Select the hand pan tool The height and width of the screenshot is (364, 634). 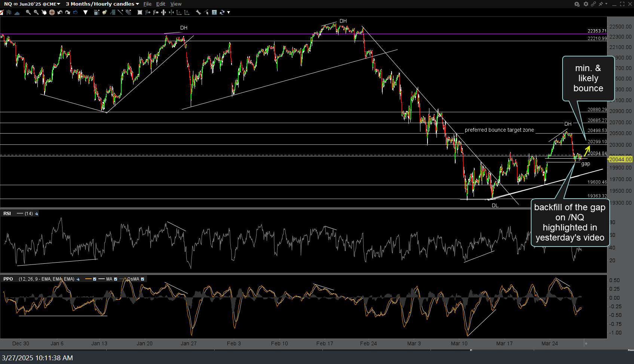click(x=44, y=12)
